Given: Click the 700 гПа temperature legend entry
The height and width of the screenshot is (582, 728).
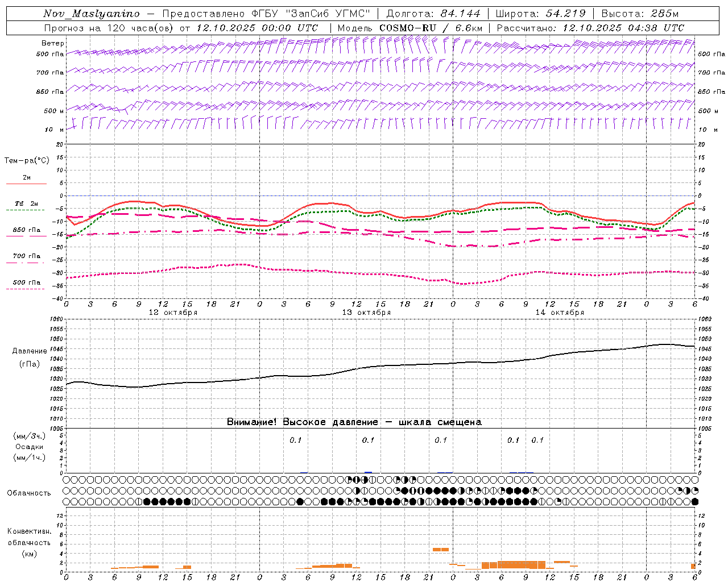Looking at the screenshot, I should [27, 256].
